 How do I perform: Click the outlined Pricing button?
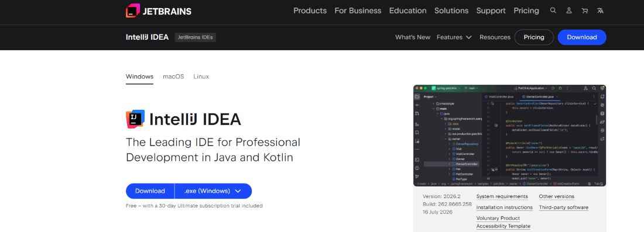tap(534, 37)
